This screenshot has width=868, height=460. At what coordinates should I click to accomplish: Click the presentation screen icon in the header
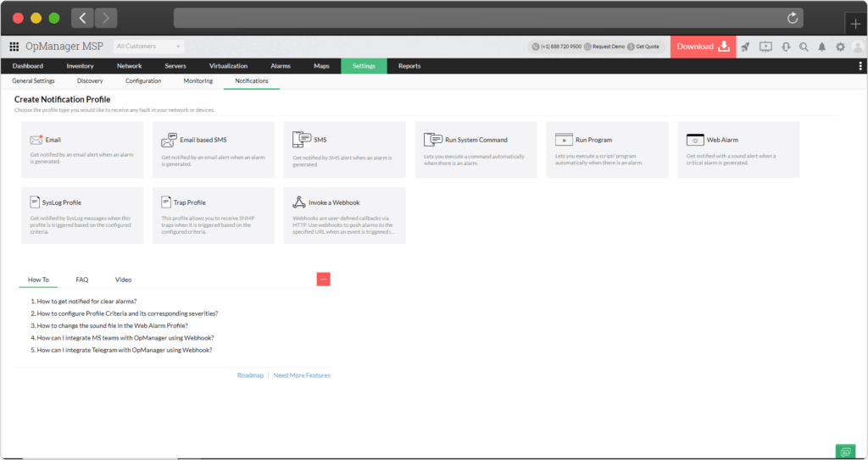point(765,47)
